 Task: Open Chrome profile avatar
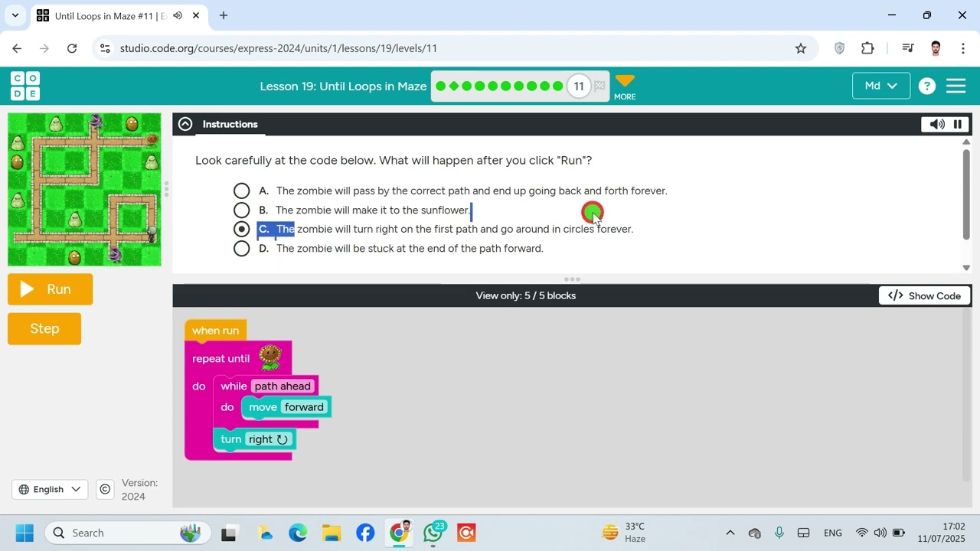coord(936,48)
